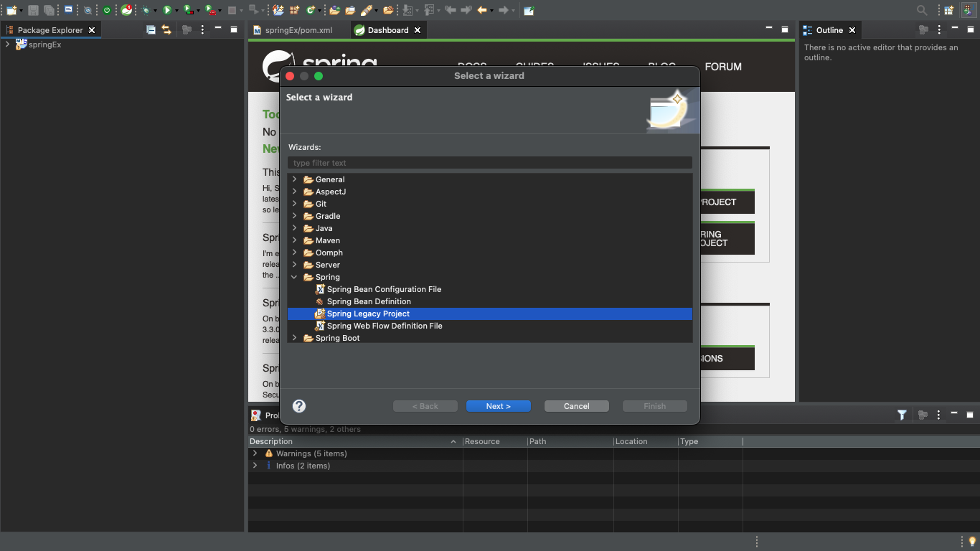Click the type filter text field
This screenshot has height=551, width=980.
click(x=490, y=163)
